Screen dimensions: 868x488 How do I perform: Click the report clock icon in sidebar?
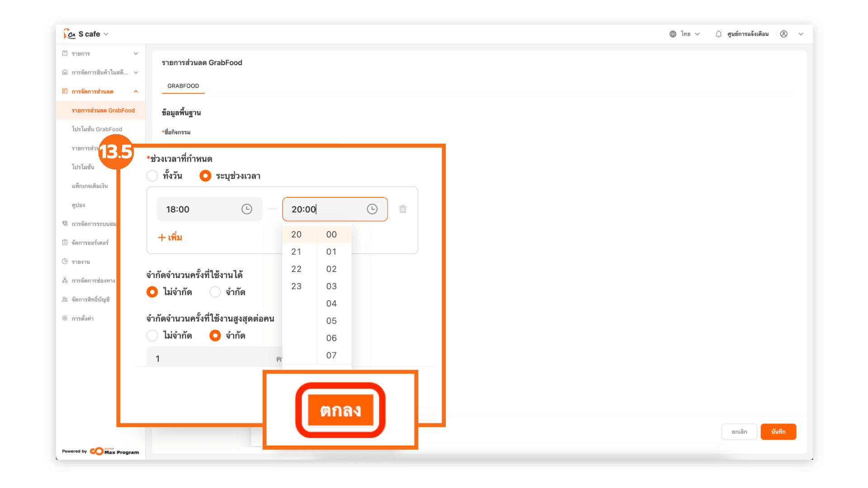(x=65, y=262)
